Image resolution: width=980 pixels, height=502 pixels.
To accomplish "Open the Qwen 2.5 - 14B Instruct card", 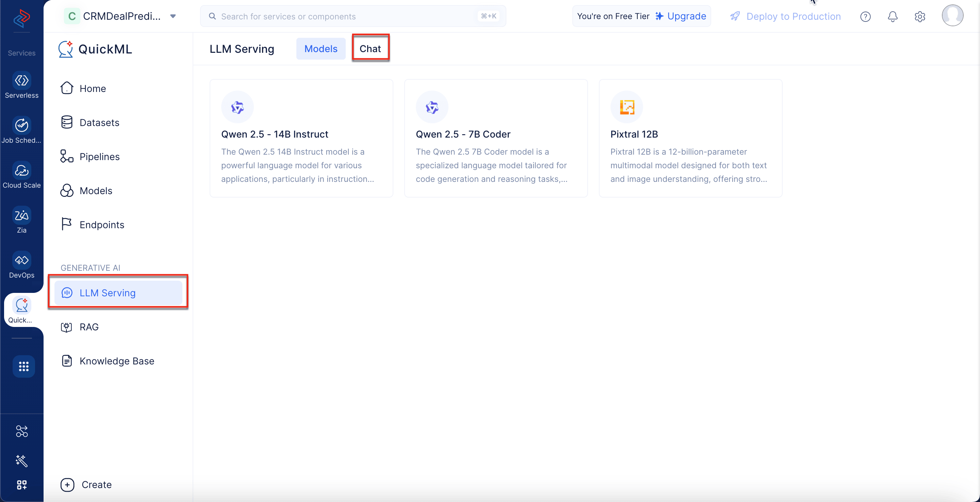I will pyautogui.click(x=301, y=138).
